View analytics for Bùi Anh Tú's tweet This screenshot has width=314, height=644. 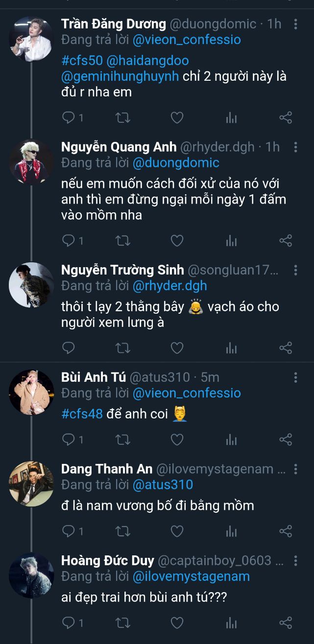pyautogui.click(x=231, y=439)
